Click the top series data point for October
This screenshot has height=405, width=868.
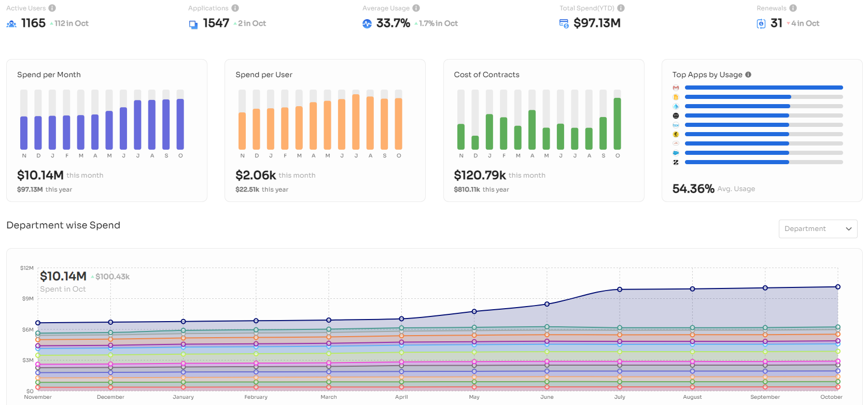(x=838, y=287)
